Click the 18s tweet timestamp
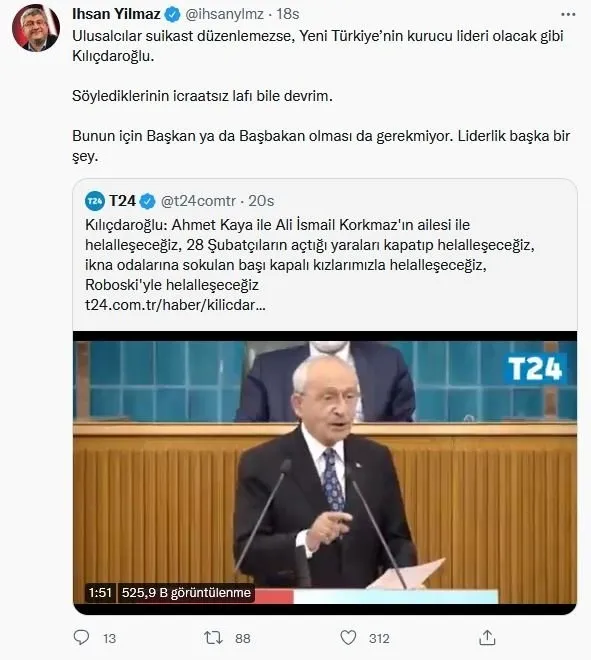 click(x=288, y=14)
